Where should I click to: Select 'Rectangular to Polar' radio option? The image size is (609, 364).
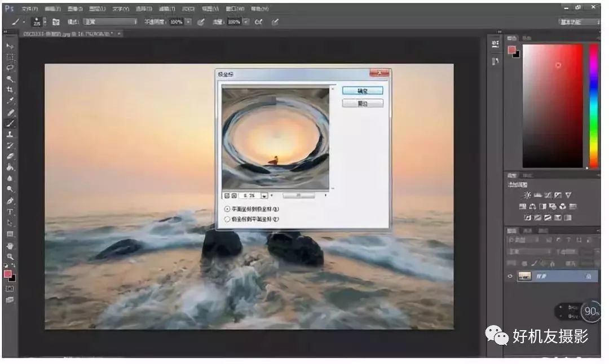(x=227, y=208)
